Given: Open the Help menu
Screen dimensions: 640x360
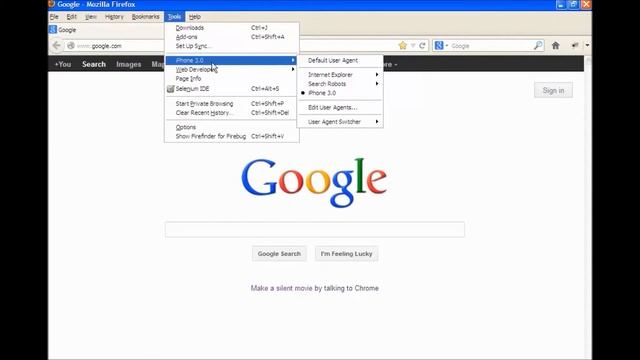Looking at the screenshot, I should click(195, 17).
